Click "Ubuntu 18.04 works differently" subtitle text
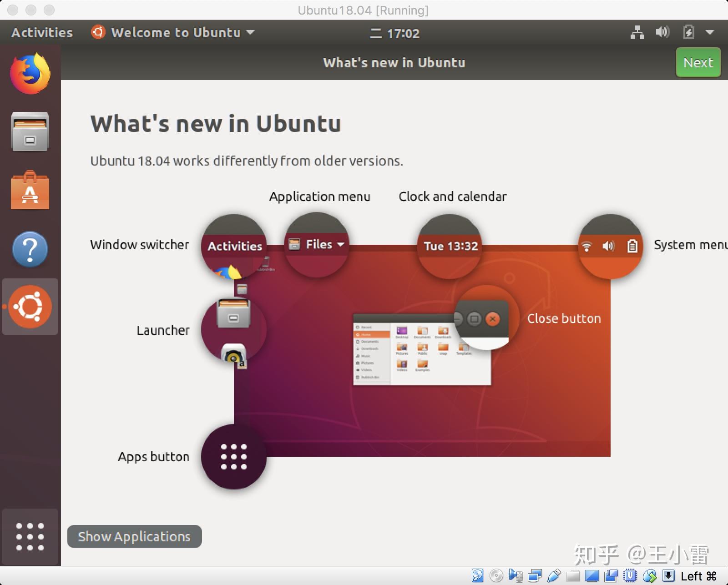The image size is (728, 585). pyautogui.click(x=247, y=161)
